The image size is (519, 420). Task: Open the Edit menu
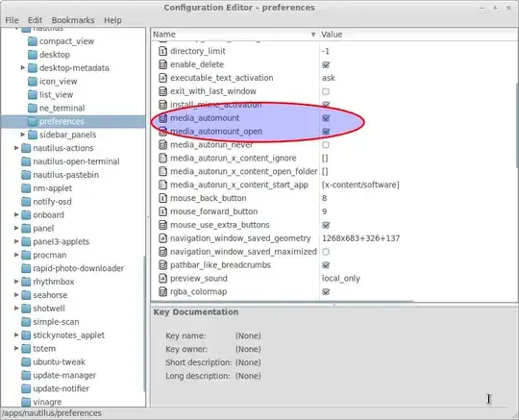35,20
